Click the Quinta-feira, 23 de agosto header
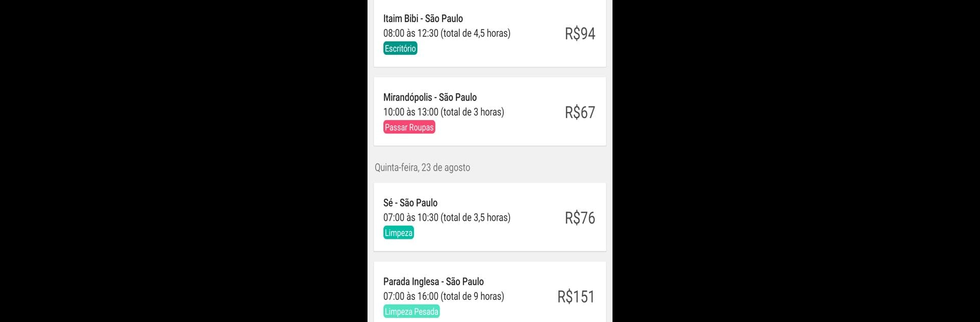The width and height of the screenshot is (980, 322). point(422,168)
